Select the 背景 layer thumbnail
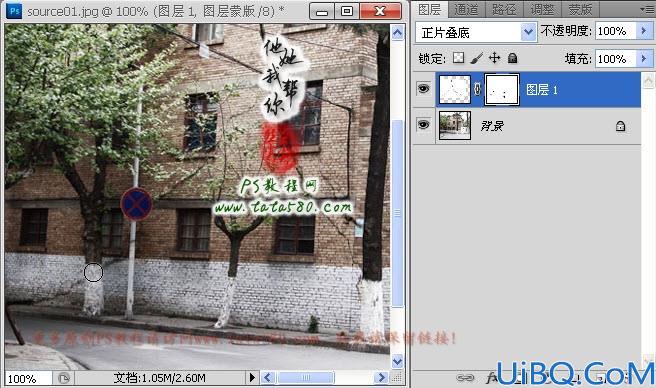Image resolution: width=656 pixels, height=388 pixels. click(x=454, y=125)
